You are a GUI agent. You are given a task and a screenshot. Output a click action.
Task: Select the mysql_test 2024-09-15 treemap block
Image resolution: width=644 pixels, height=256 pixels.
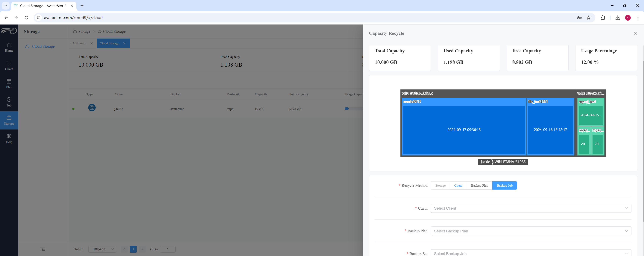(x=591, y=115)
